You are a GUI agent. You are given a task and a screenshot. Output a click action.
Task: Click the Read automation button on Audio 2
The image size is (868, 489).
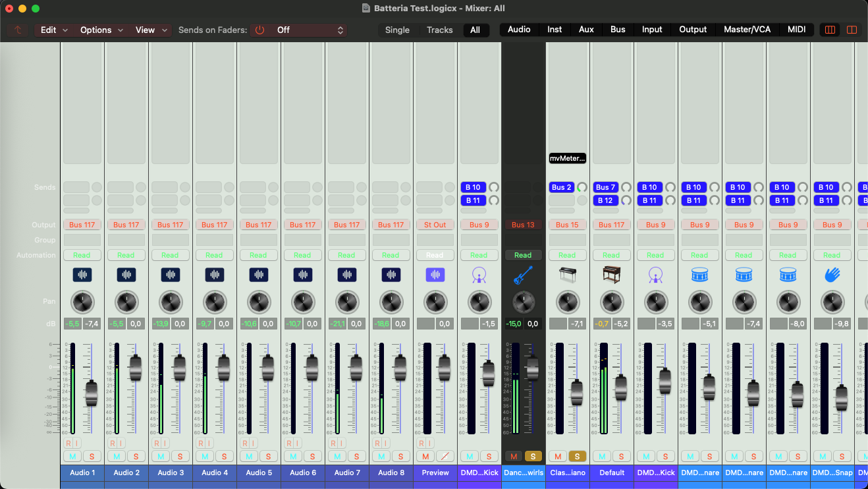coord(126,255)
